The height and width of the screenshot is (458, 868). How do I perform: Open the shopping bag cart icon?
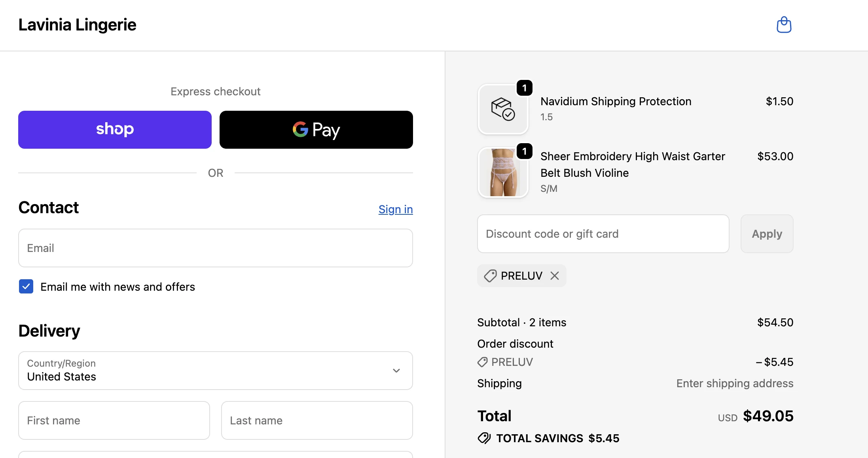[x=784, y=25]
